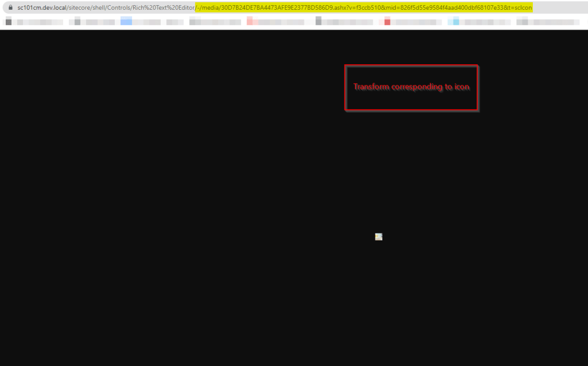588x366 pixels.
Task: Click the word 'icon' in the red annotation
Action: pyautogui.click(x=462, y=87)
